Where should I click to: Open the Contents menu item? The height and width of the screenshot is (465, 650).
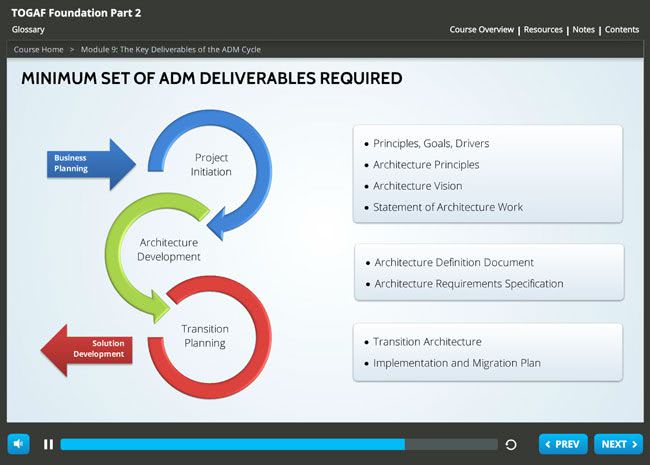[622, 30]
